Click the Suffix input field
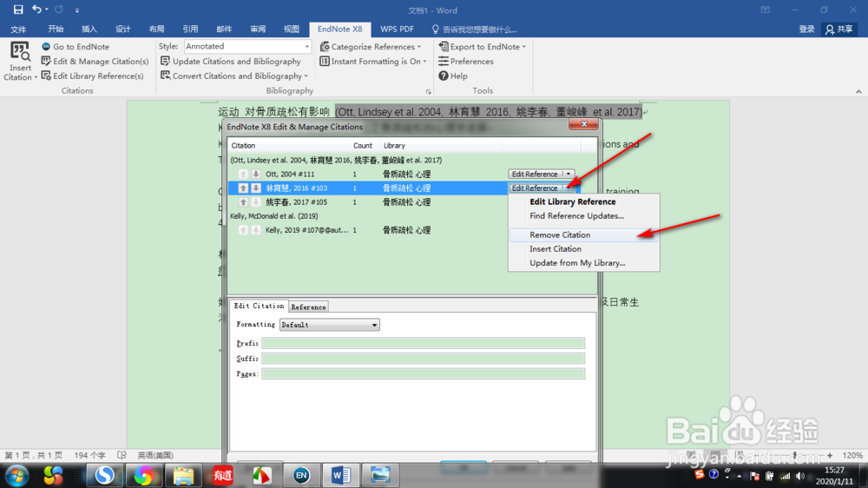868x488 pixels. pyautogui.click(x=423, y=359)
